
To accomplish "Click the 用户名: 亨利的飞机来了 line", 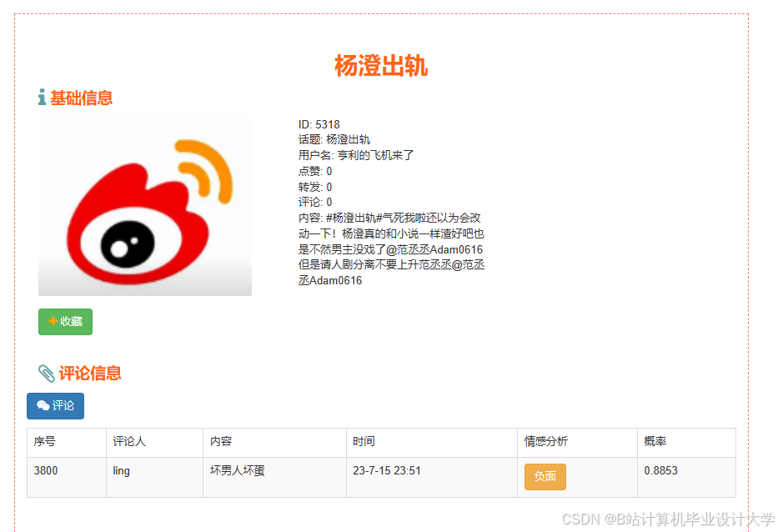I will (356, 155).
